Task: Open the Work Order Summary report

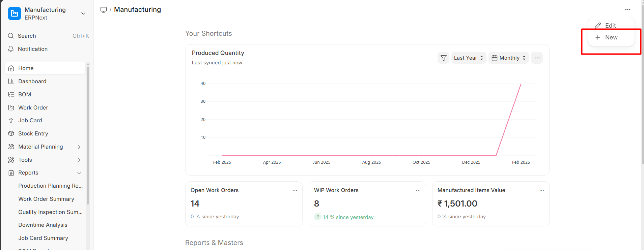Action: click(x=46, y=199)
